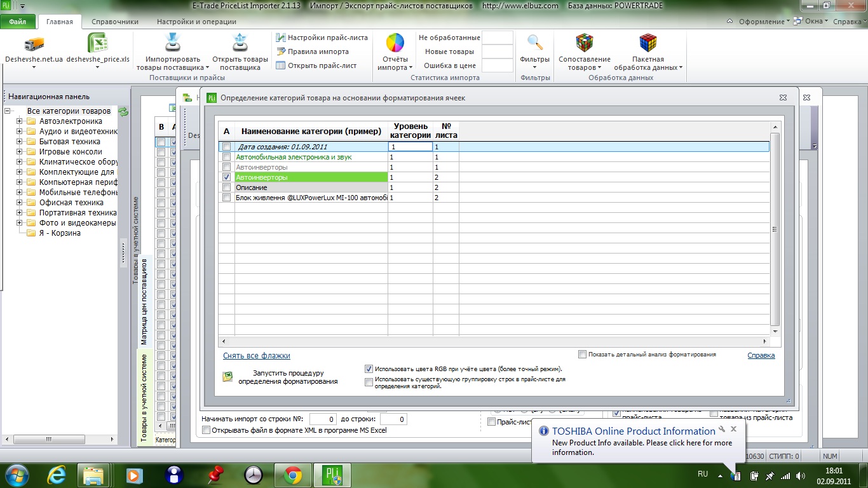Select the 'Я - Корзина' tree item
This screenshot has width=868, height=488.
60,233
